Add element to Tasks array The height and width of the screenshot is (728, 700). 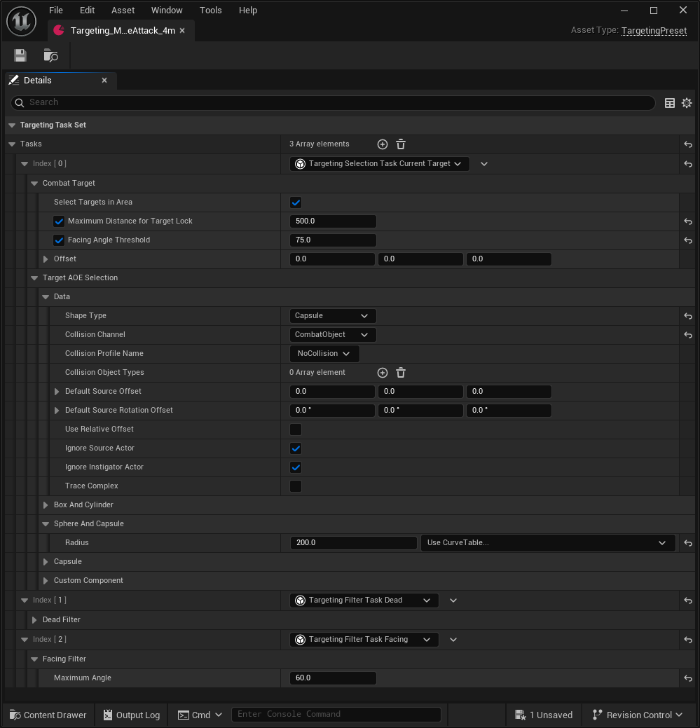click(383, 144)
